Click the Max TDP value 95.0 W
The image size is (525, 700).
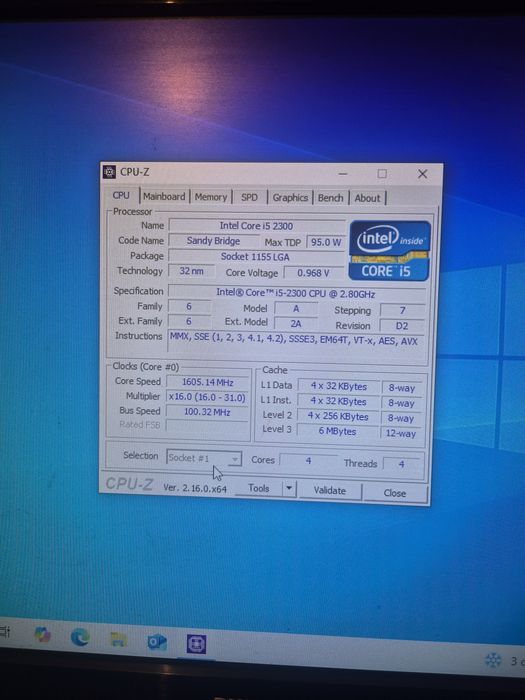pos(326,242)
